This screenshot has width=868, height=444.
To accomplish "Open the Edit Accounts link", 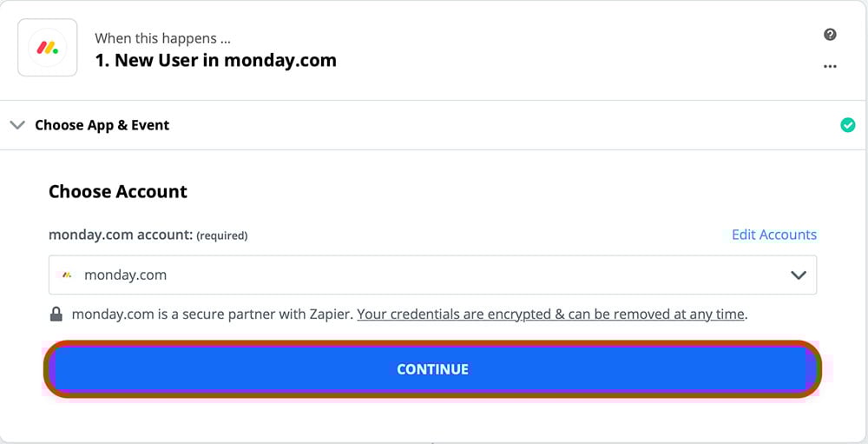I will (x=774, y=235).
